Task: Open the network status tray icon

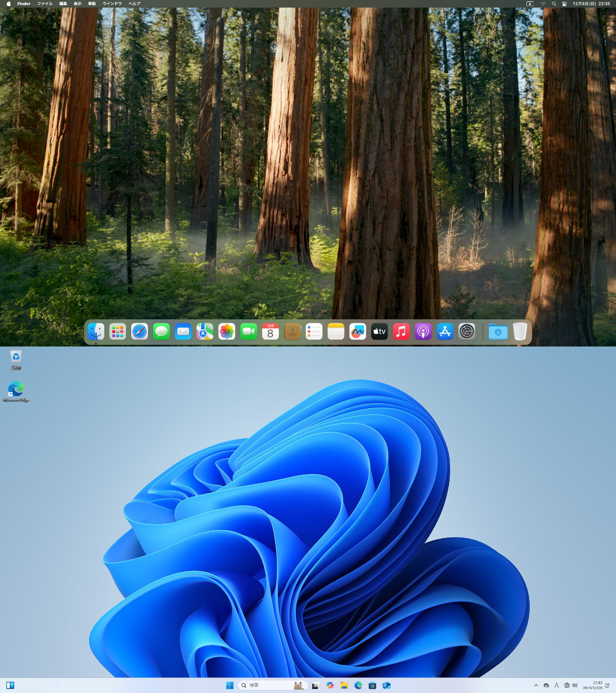Action: (x=566, y=685)
